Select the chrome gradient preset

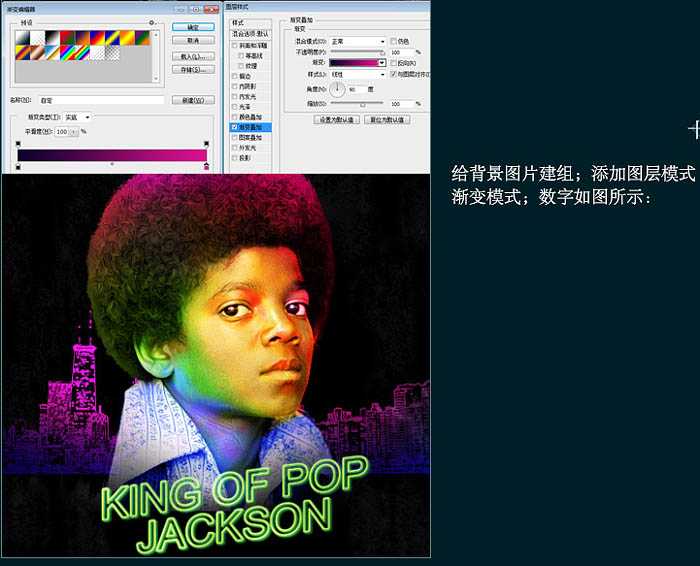click(53, 53)
